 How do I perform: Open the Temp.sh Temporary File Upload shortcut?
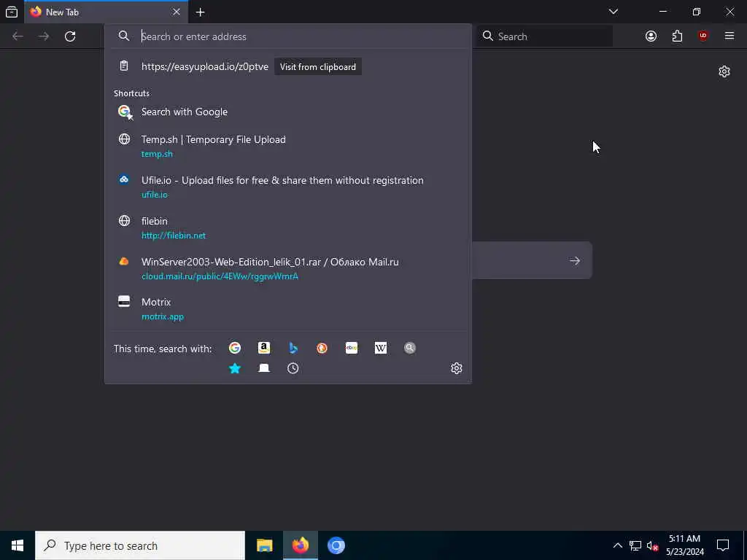(x=287, y=146)
